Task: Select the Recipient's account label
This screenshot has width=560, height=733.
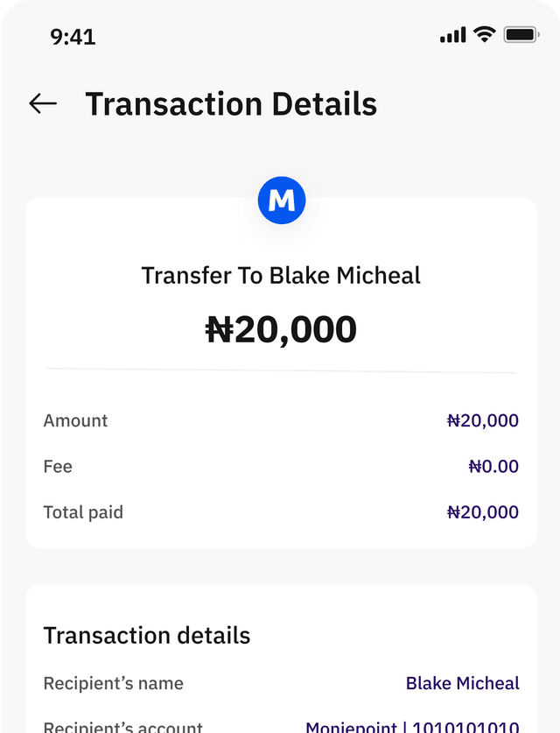Action: coord(122,727)
